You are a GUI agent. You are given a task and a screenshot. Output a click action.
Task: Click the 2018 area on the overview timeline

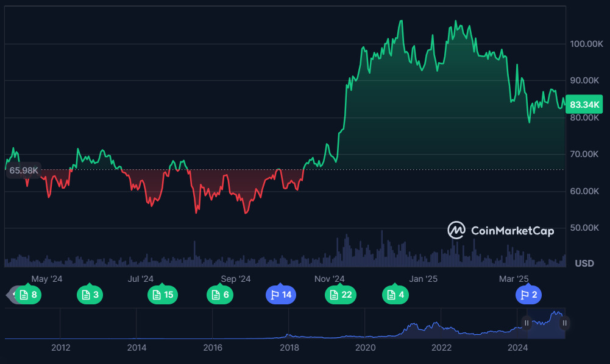point(289,348)
